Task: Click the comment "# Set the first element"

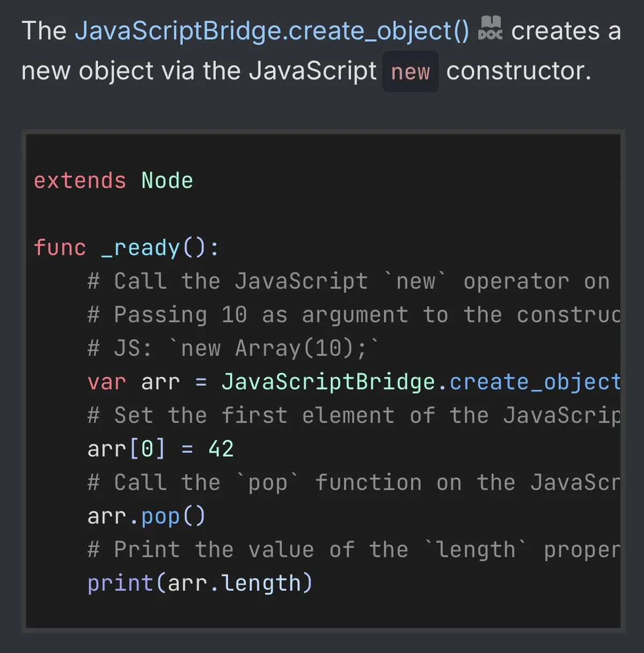Action: click(241, 415)
